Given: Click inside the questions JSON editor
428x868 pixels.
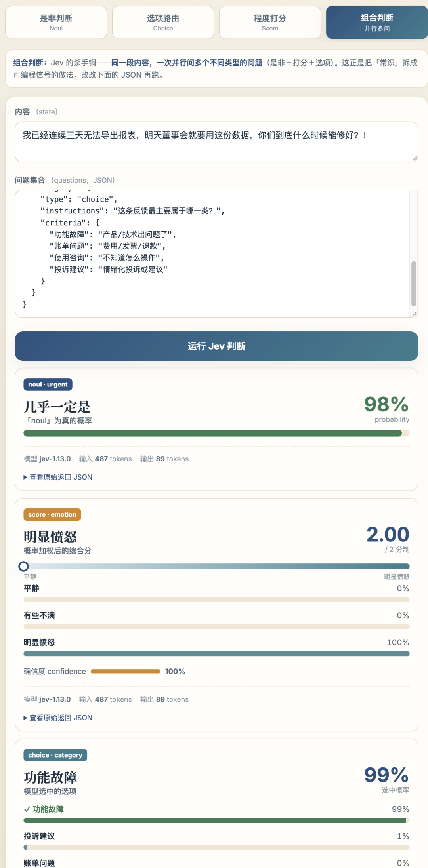Looking at the screenshot, I should point(212,253).
